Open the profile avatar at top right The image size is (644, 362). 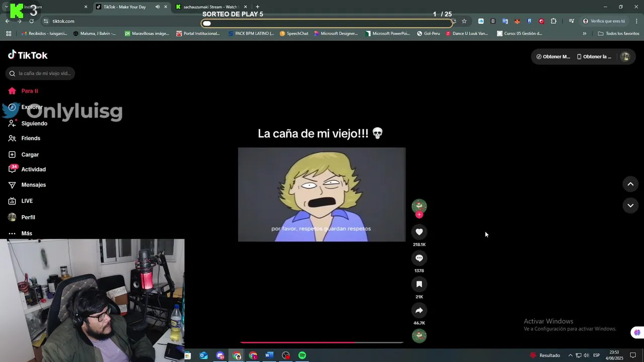point(625,57)
